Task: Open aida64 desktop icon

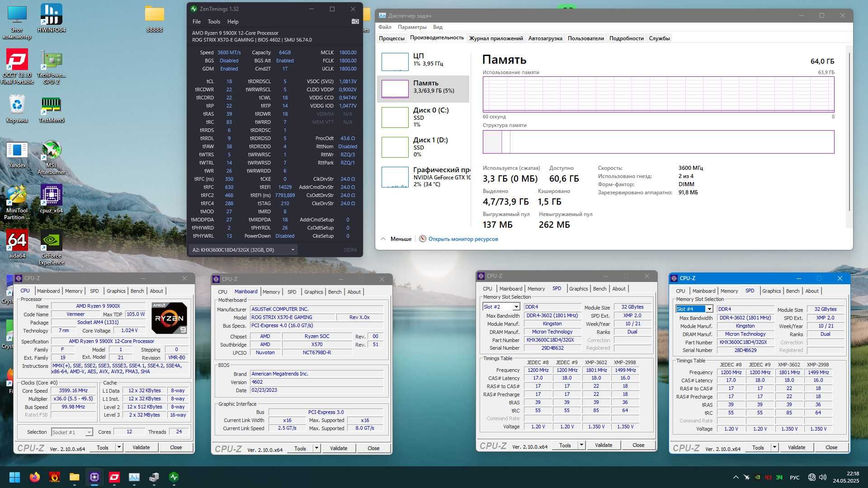Action: click(x=17, y=244)
